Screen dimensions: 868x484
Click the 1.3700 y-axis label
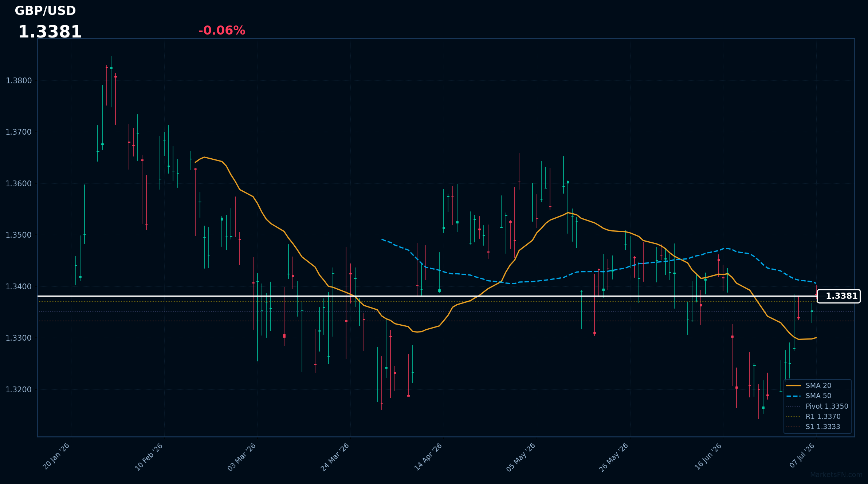tap(19, 132)
